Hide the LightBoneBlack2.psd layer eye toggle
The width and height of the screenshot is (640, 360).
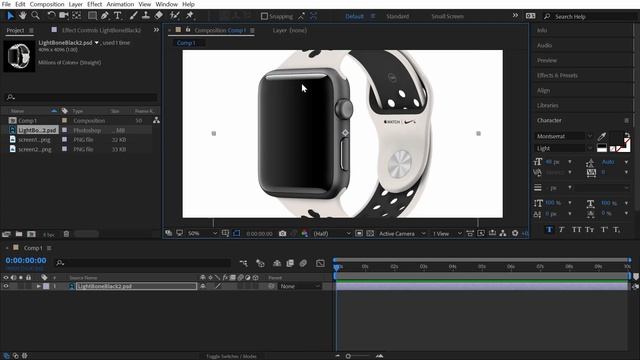(x=6, y=287)
